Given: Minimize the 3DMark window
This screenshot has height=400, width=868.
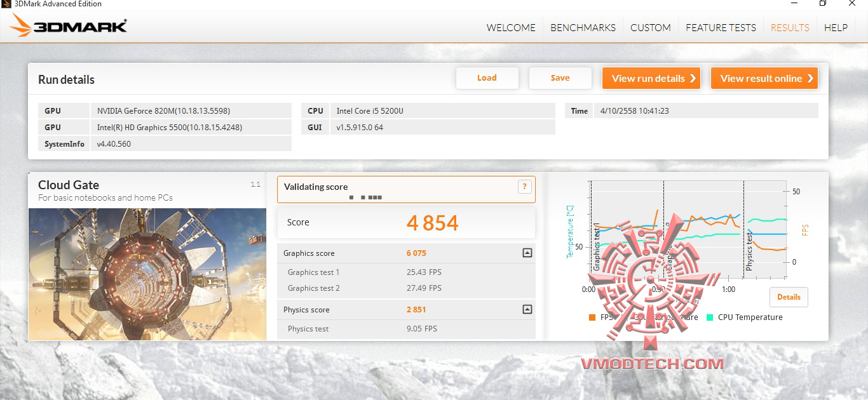Looking at the screenshot, I should click(x=794, y=4).
